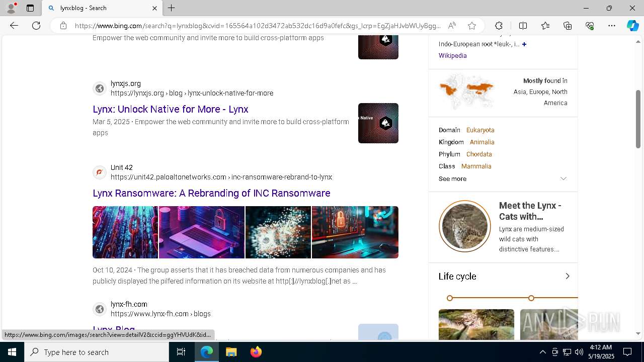644x362 pixels.
Task: Open the Chordata phylum link
Action: tap(479, 154)
